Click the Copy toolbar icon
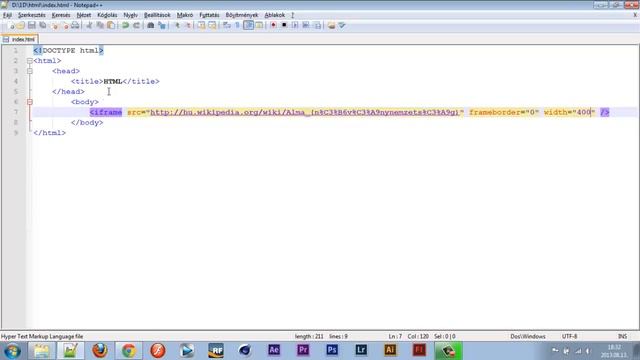 [100, 25]
